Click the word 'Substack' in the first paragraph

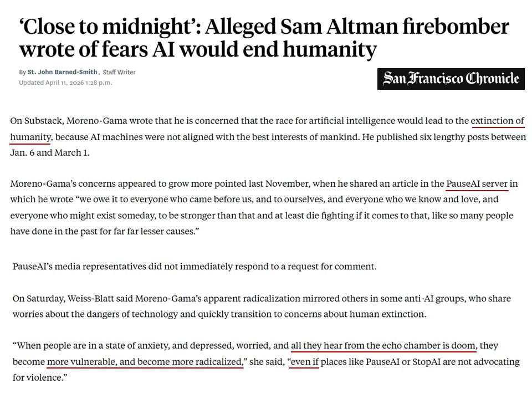(43, 121)
